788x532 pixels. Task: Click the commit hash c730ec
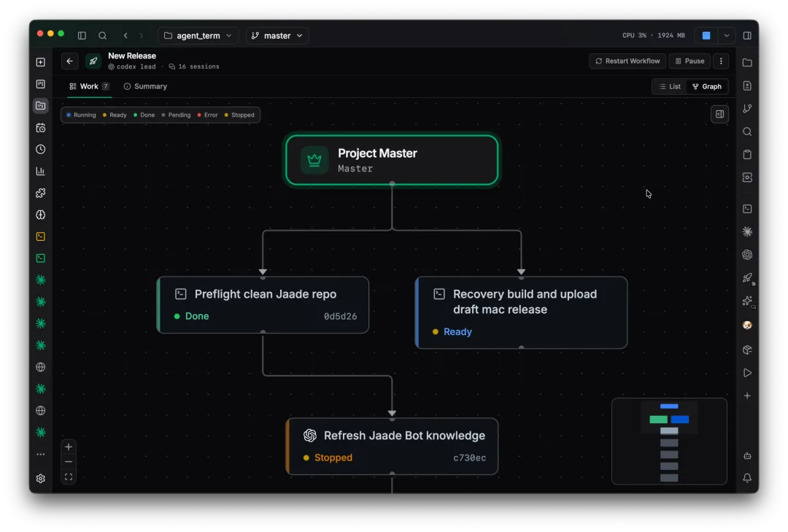tap(469, 458)
